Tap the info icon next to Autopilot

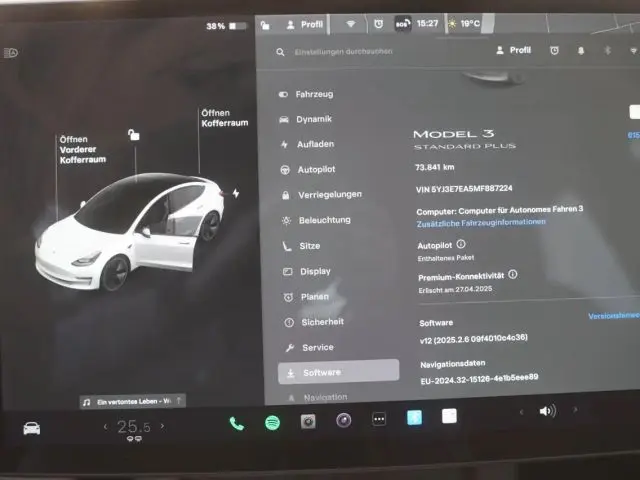[x=461, y=244]
